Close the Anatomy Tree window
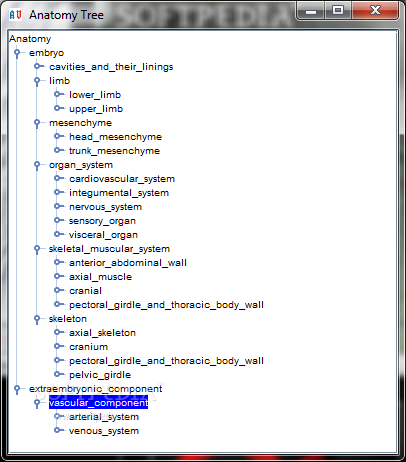Screen dimensions: 406x462 pos(375,11)
